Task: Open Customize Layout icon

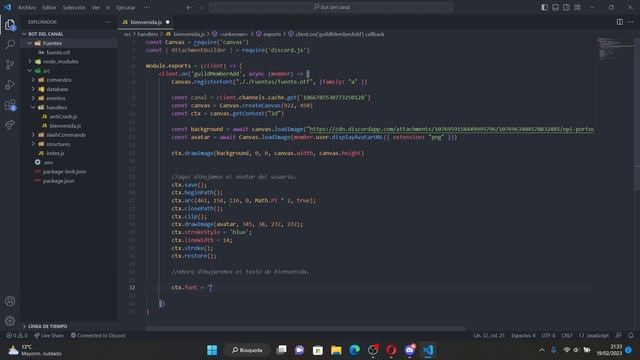Action: (578, 7)
